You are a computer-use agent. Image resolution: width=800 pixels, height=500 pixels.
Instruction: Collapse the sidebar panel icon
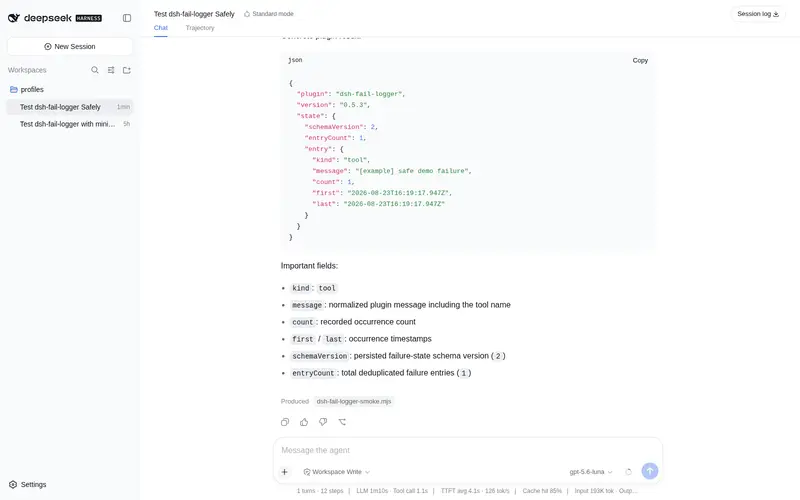point(127,18)
